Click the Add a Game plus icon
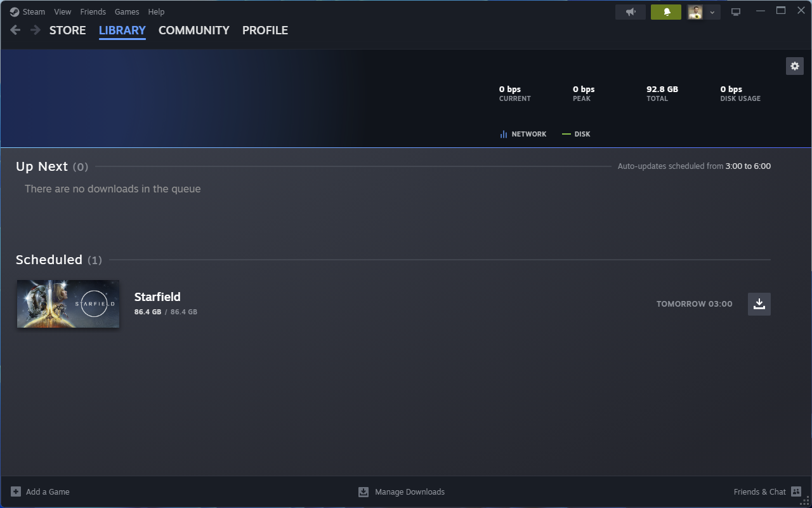 coord(16,491)
